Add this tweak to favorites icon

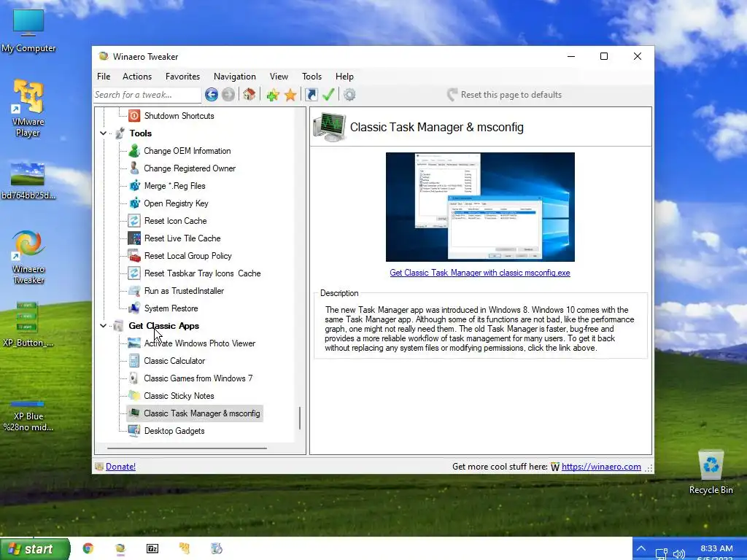(273, 95)
